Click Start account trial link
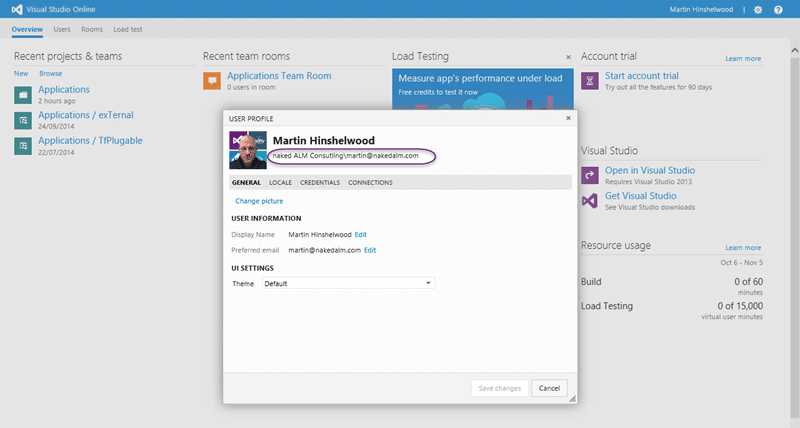Screen dimensions: 800x428 click(x=642, y=75)
